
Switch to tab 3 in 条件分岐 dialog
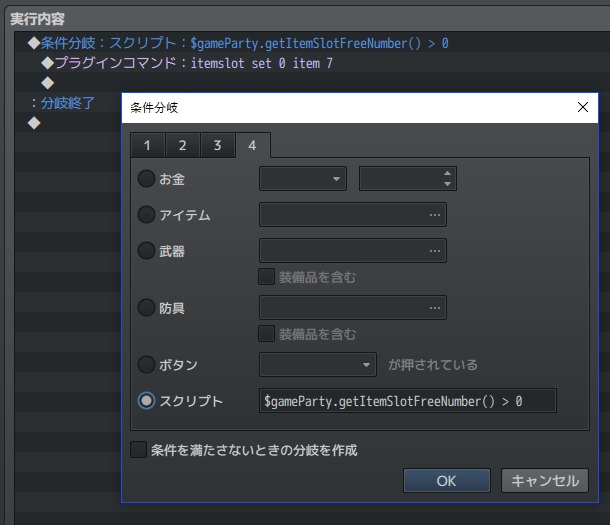(217, 145)
